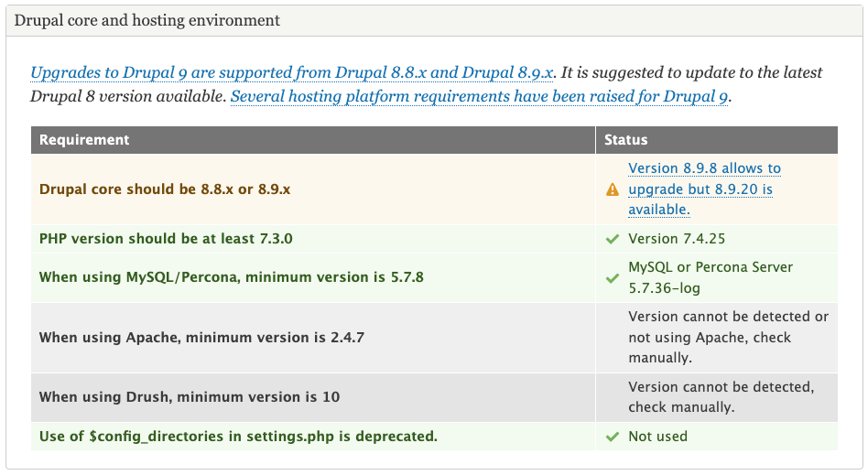Click the Apache minimum version 2.4.7 requirement
868x475 pixels.
[201, 338]
